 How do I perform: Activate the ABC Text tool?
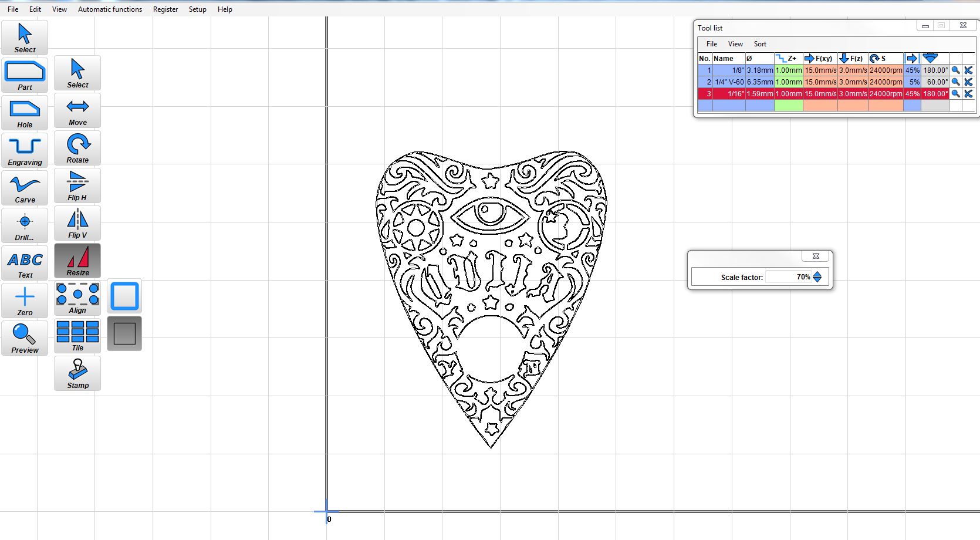(25, 263)
